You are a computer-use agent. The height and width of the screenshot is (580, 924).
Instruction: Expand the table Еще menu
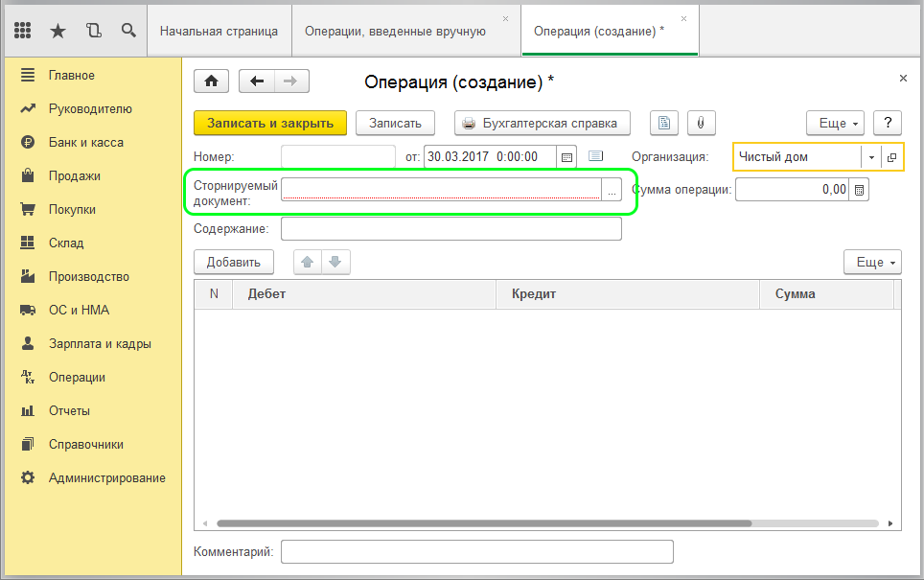tap(872, 262)
